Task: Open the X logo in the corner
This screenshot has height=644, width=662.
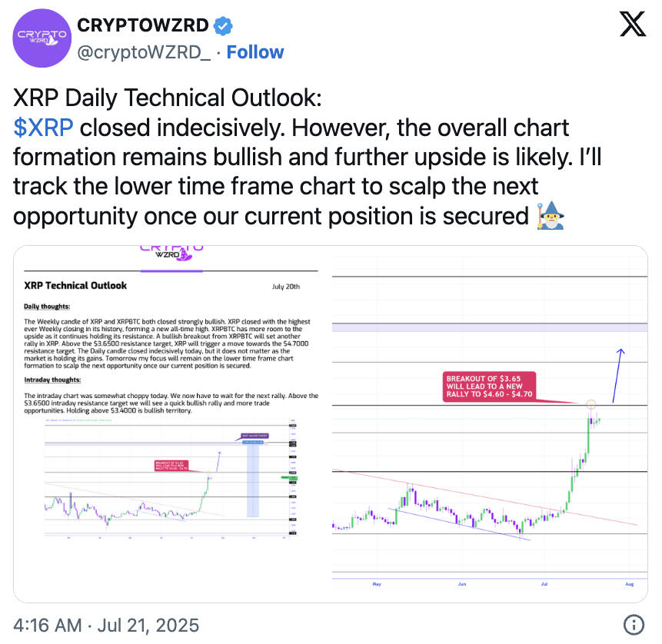Action: click(633, 24)
